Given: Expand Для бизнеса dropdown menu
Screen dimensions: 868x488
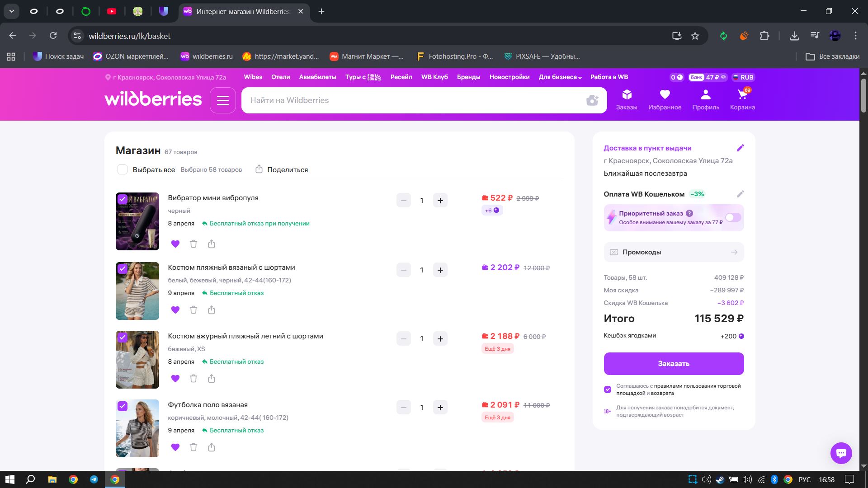Looking at the screenshot, I should (x=560, y=77).
